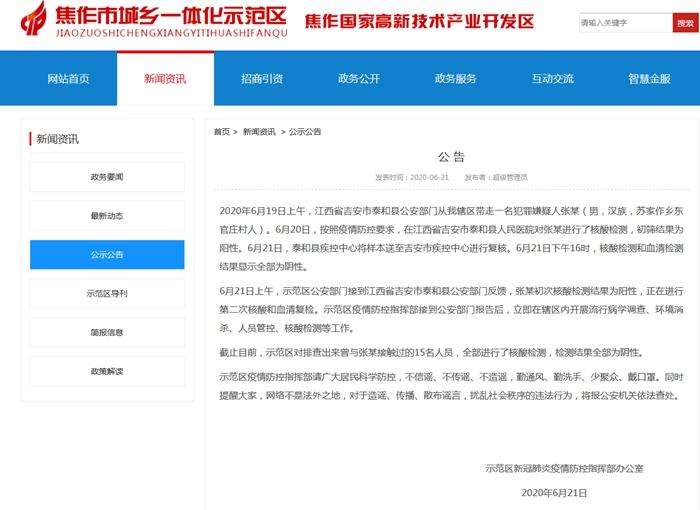Select 最新动态 in the sidebar
This screenshot has width=700, height=510.
pos(106,216)
